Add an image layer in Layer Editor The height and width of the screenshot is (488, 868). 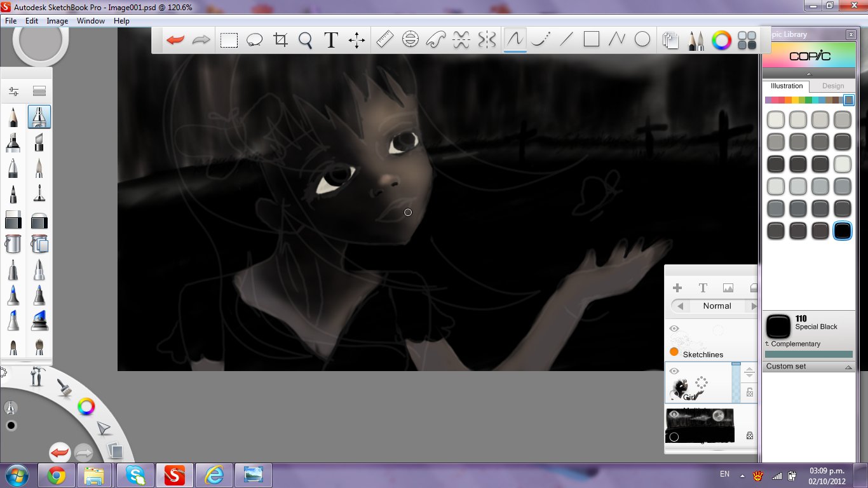click(x=728, y=288)
